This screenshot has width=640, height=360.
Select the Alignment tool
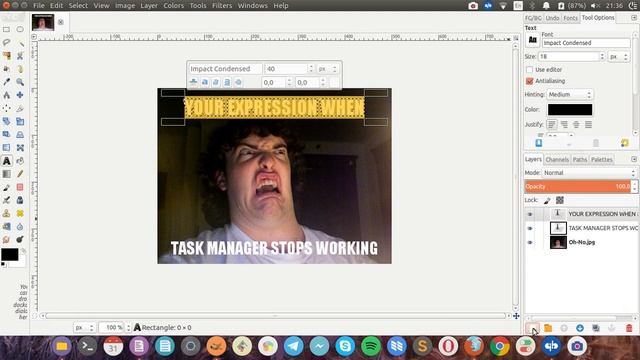(x=7, y=108)
